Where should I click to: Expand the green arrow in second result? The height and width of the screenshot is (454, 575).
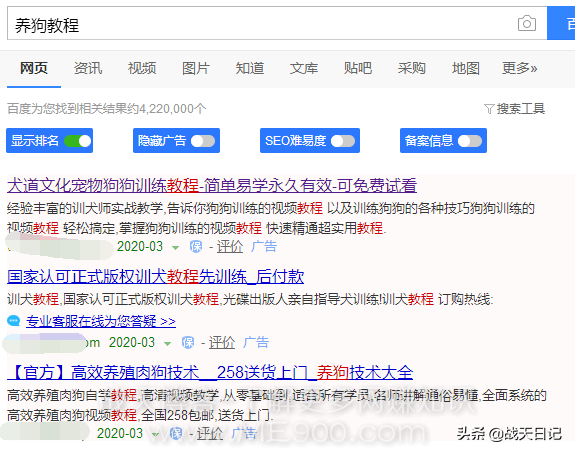pyautogui.click(x=167, y=344)
